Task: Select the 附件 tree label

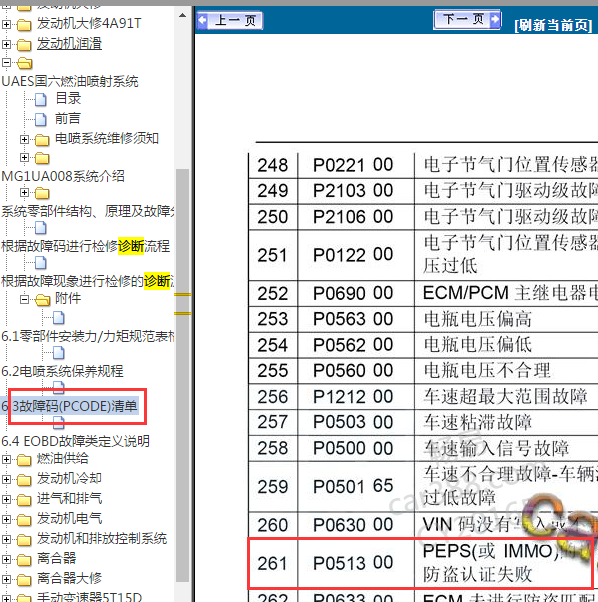Action: [68, 298]
